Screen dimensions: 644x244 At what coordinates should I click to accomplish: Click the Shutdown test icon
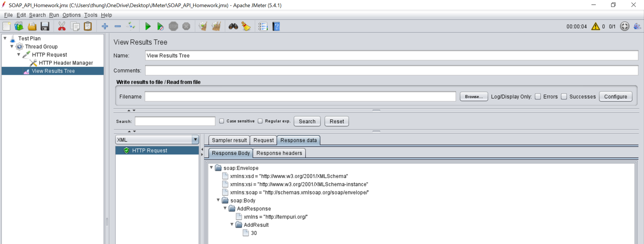click(x=186, y=27)
